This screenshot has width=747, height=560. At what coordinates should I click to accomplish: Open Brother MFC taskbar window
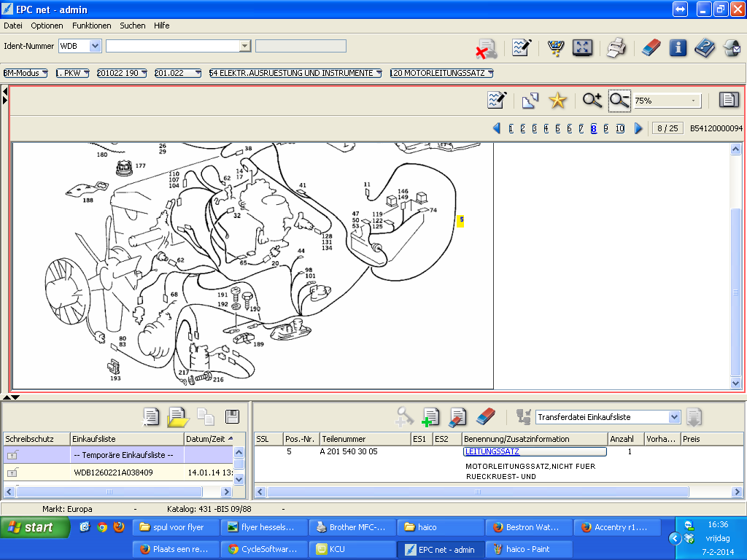(352, 527)
